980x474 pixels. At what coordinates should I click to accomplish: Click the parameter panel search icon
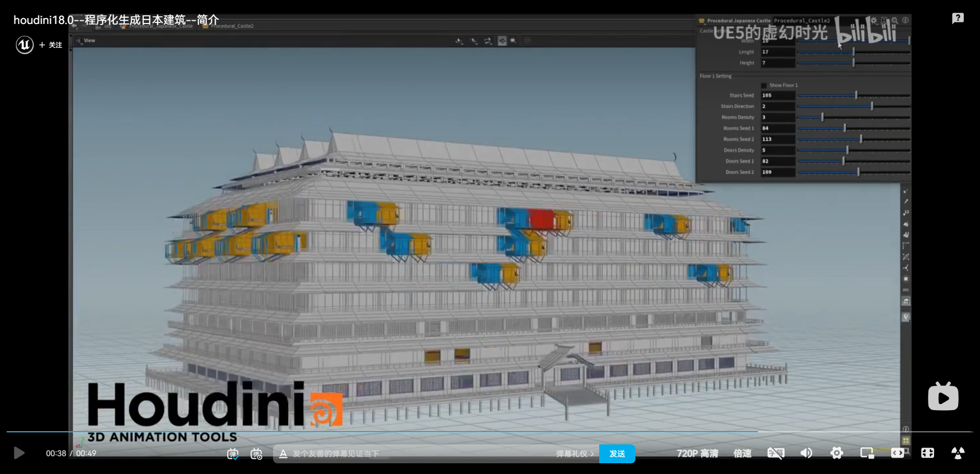coord(895,20)
